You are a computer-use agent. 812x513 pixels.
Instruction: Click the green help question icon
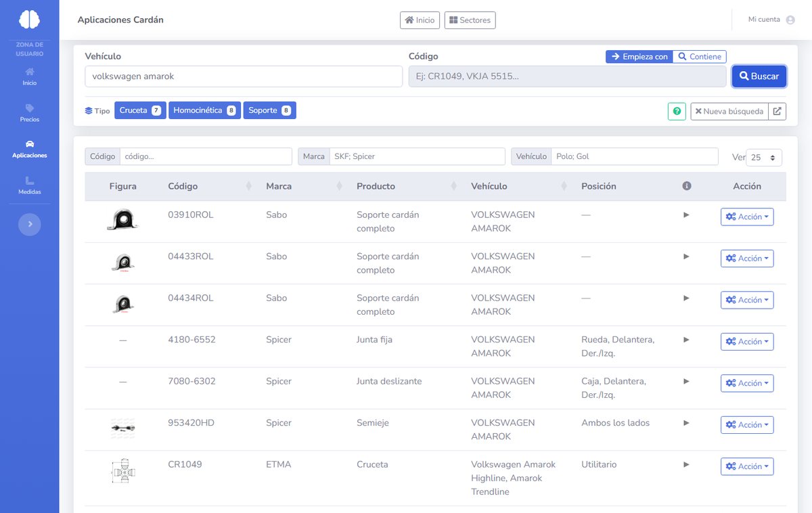[677, 111]
